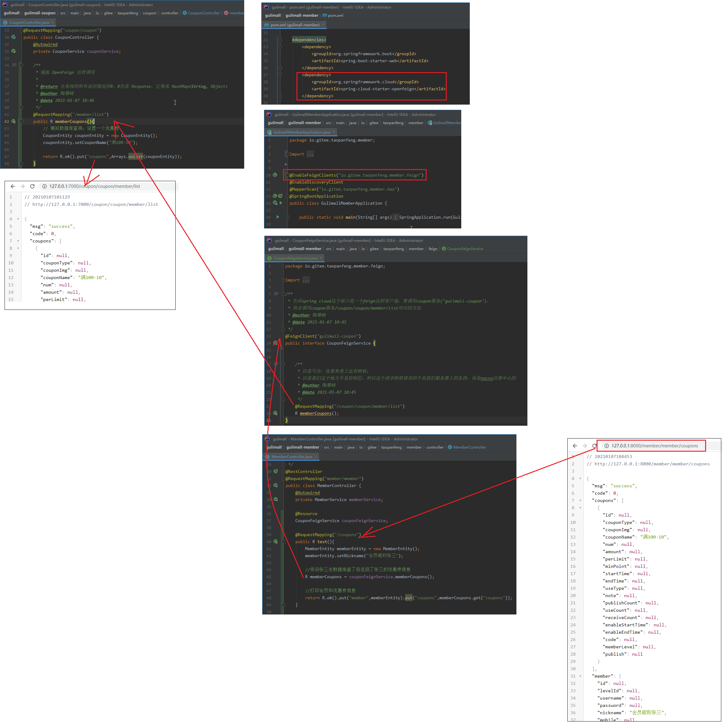The height and width of the screenshot is (727, 728).
Task: Open URL comment link in 127.0.0.1:7000 JSON view
Action: pyautogui.click(x=96, y=205)
